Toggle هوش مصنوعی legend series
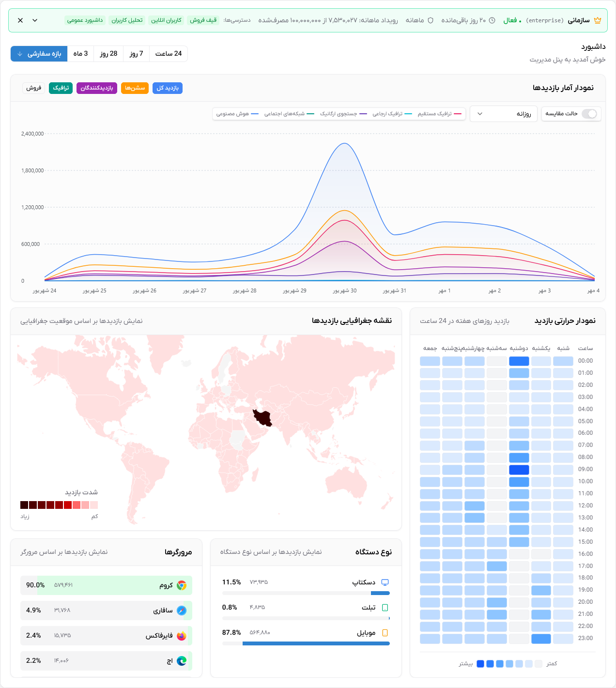Image resolution: width=616 pixels, height=688 pixels. point(237,114)
